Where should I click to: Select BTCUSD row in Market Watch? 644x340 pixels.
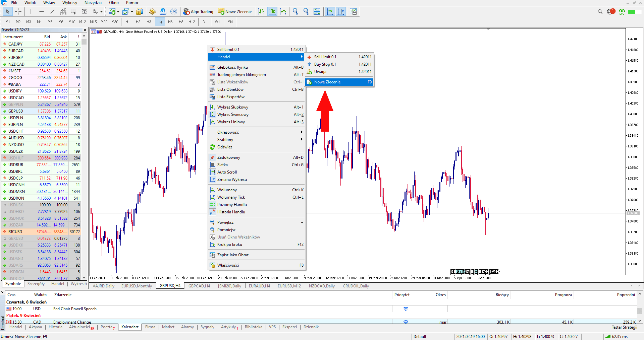click(x=41, y=232)
